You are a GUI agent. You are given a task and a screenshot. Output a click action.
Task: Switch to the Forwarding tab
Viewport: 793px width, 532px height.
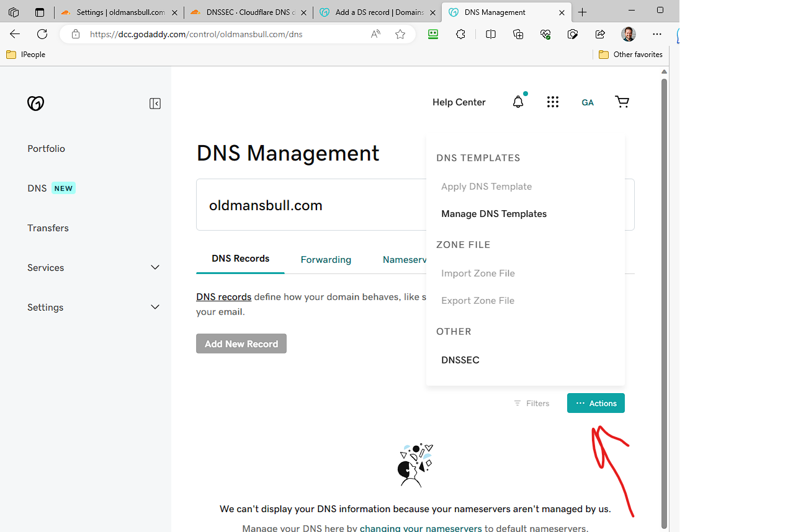[x=326, y=260]
